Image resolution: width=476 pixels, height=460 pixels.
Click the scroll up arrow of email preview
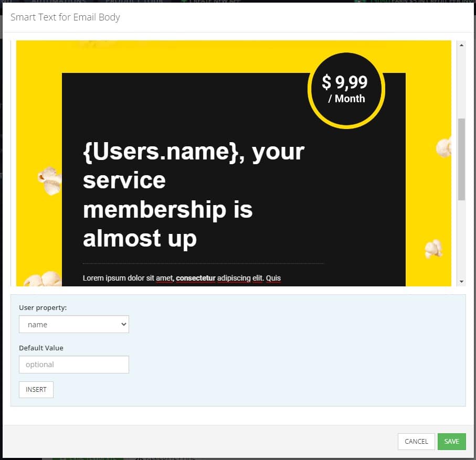coord(461,45)
